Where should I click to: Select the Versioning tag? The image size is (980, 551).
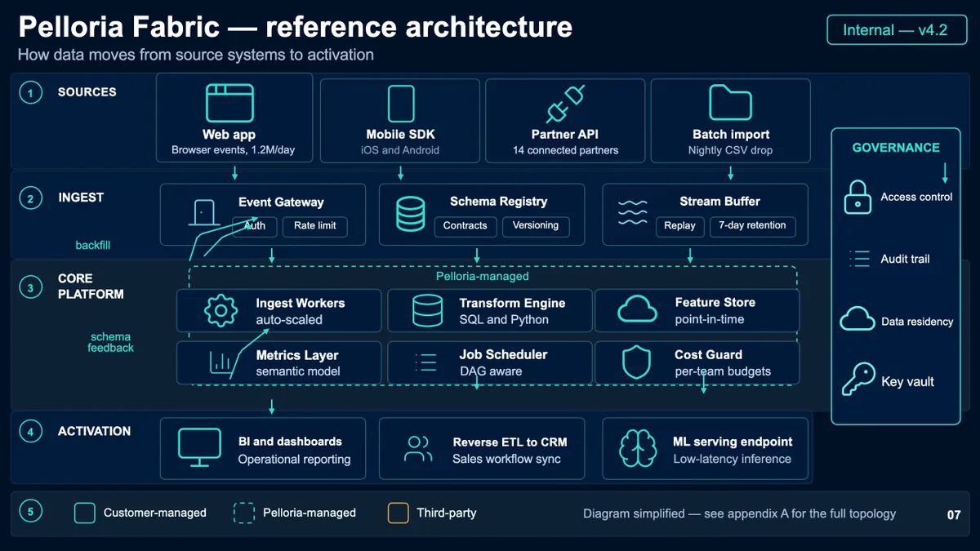tap(536, 226)
